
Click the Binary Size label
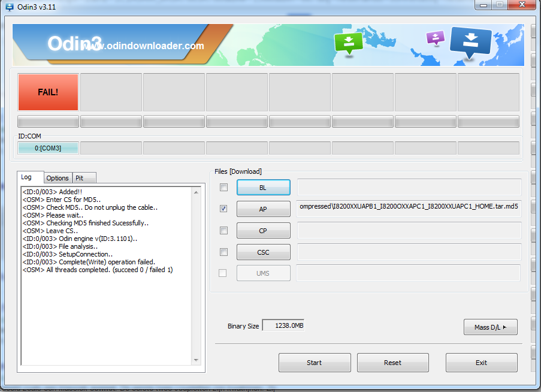(243, 326)
